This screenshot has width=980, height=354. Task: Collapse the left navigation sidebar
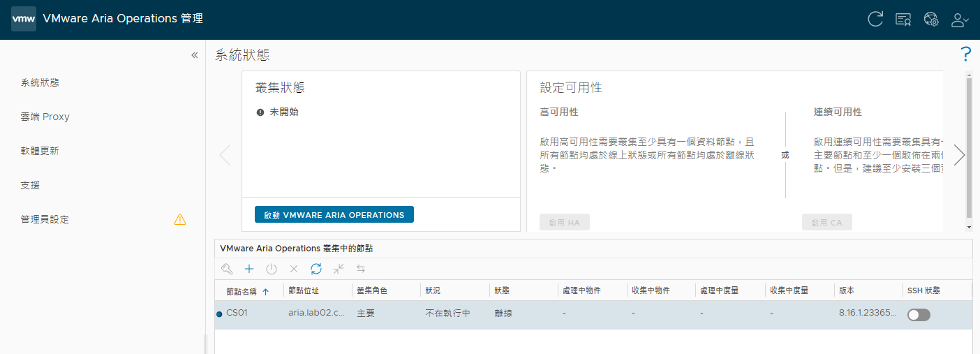195,55
